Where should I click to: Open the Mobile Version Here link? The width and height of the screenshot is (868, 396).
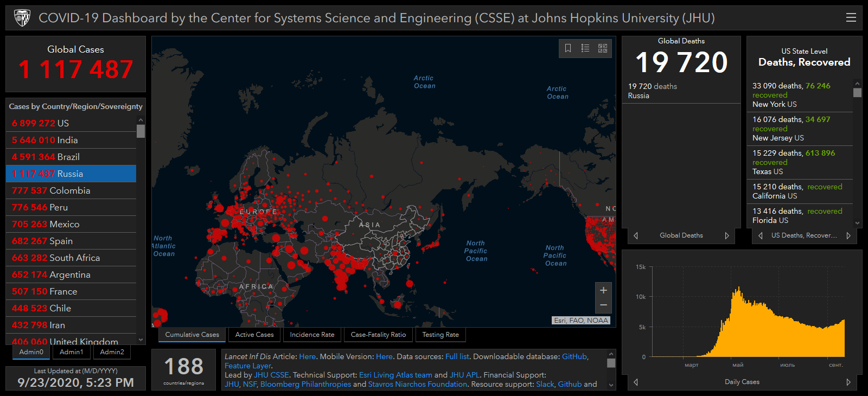tap(384, 356)
